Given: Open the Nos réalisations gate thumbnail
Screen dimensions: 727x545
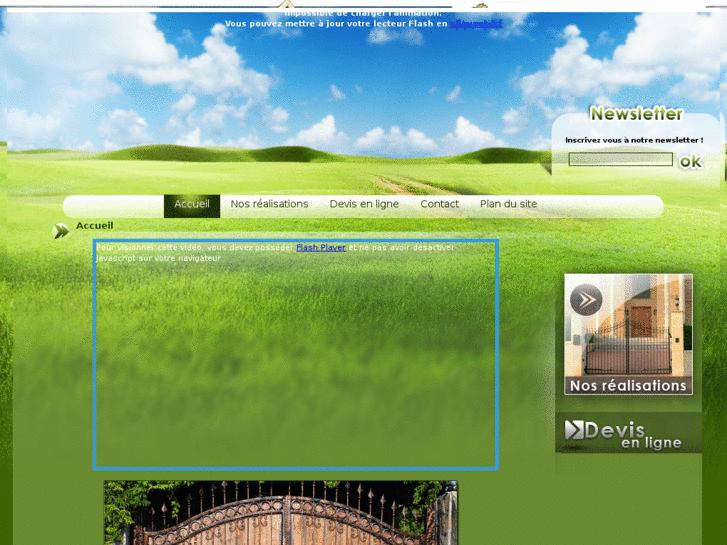Looking at the screenshot, I should click(628, 334).
